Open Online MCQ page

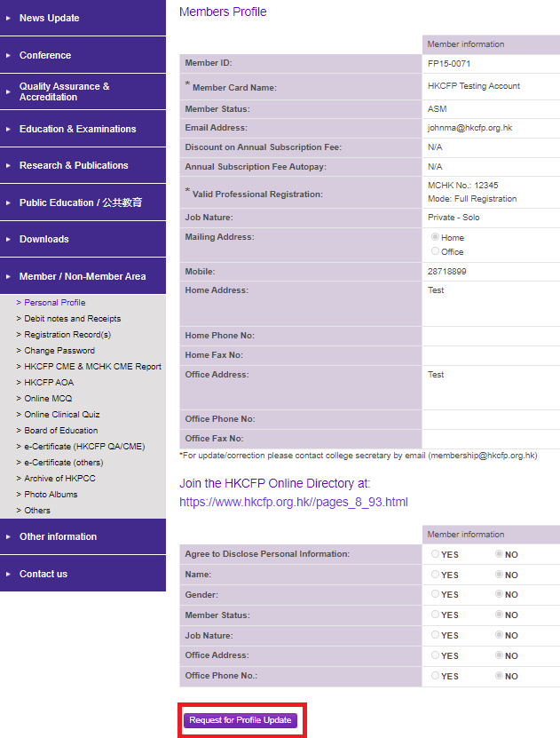coord(48,399)
